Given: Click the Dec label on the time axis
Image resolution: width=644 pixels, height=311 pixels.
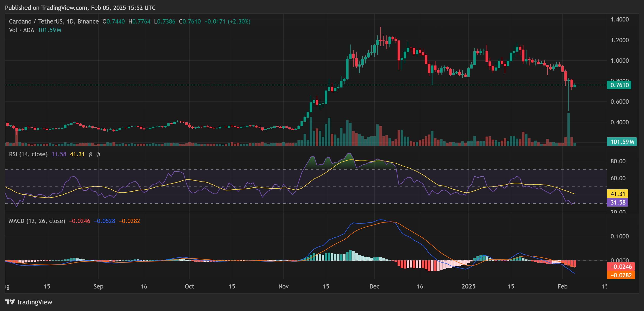Looking at the screenshot, I should coord(374,287).
